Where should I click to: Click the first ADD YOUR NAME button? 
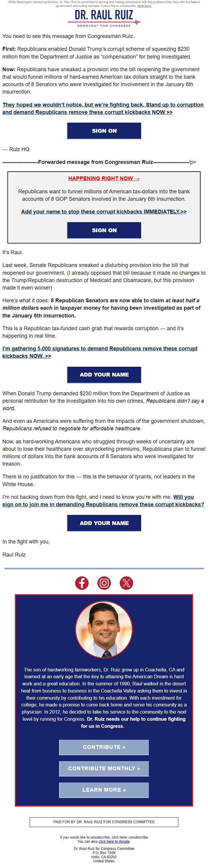pos(103,374)
